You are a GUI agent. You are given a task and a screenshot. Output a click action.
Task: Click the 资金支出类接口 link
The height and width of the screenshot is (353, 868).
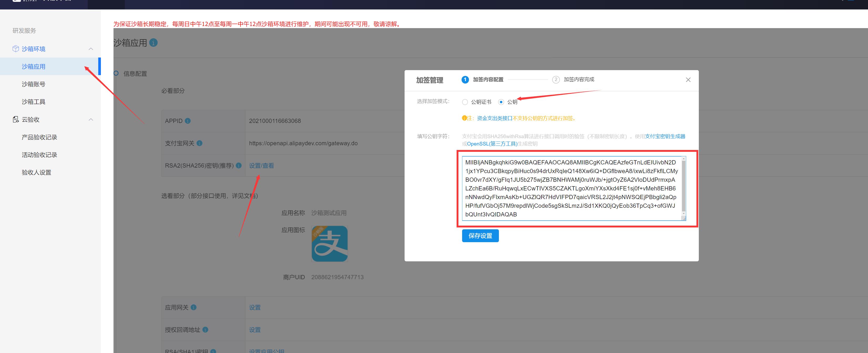(x=494, y=118)
